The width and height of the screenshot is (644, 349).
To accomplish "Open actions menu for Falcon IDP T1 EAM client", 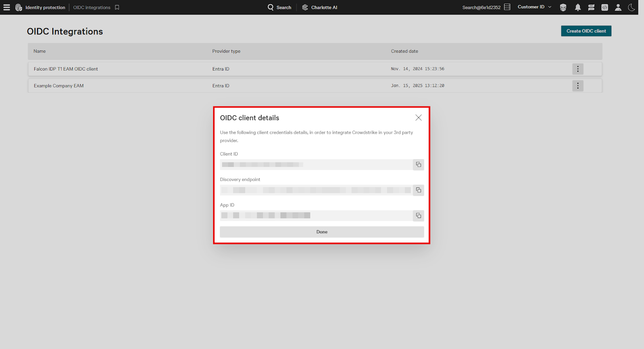I will [x=578, y=69].
